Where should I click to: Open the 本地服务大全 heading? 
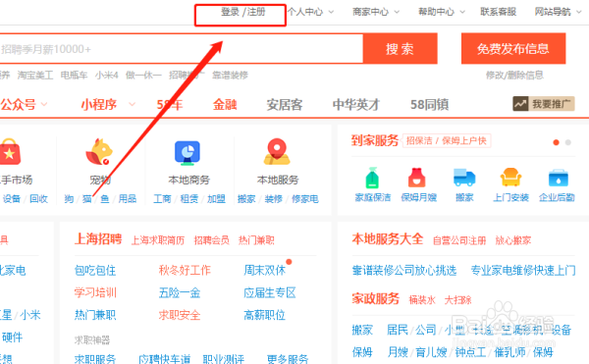point(388,239)
